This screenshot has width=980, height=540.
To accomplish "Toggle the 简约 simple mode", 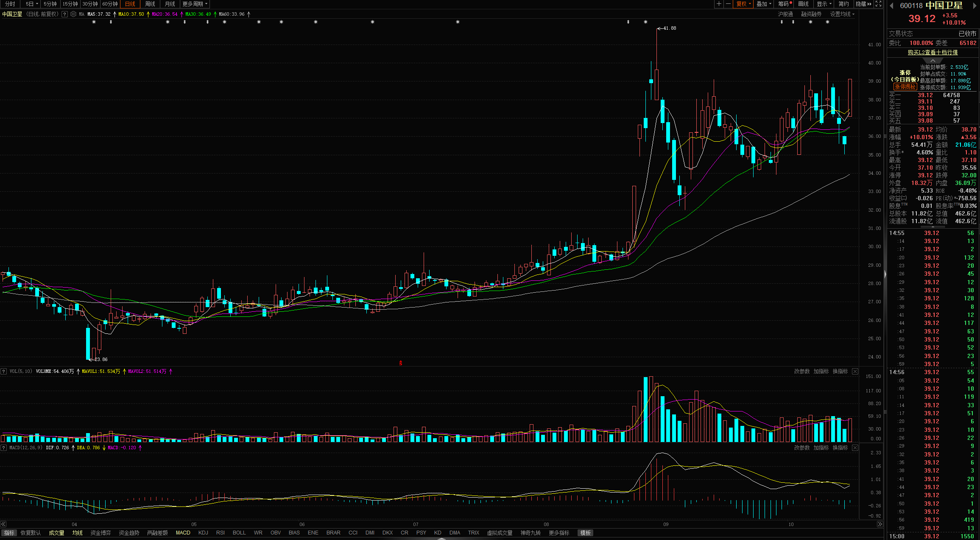I will click(x=843, y=4).
